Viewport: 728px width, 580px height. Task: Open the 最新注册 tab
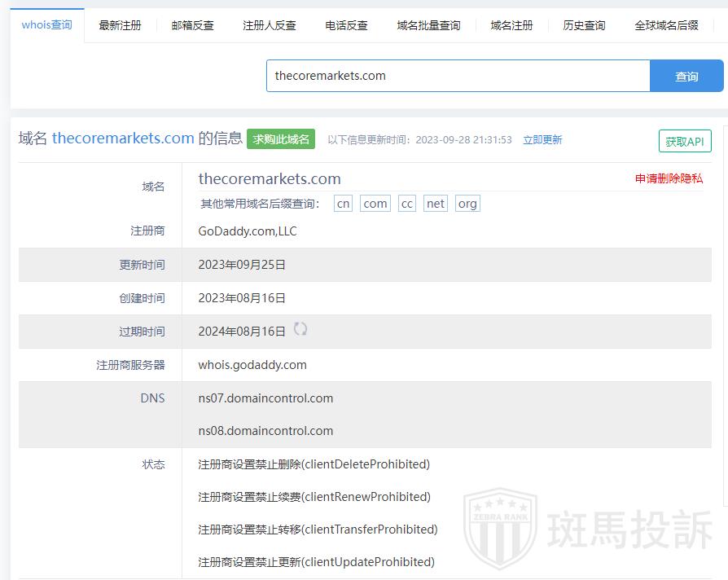(120, 25)
